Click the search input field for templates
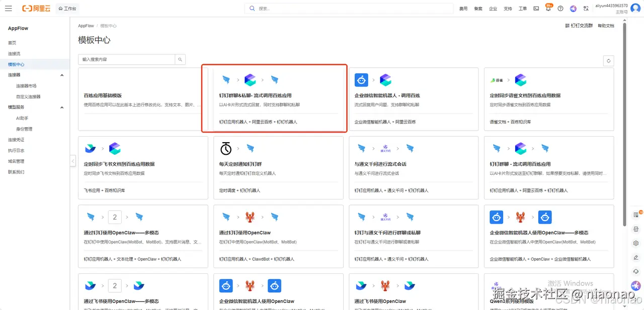Viewport: 644px width, 310px height. tap(126, 59)
